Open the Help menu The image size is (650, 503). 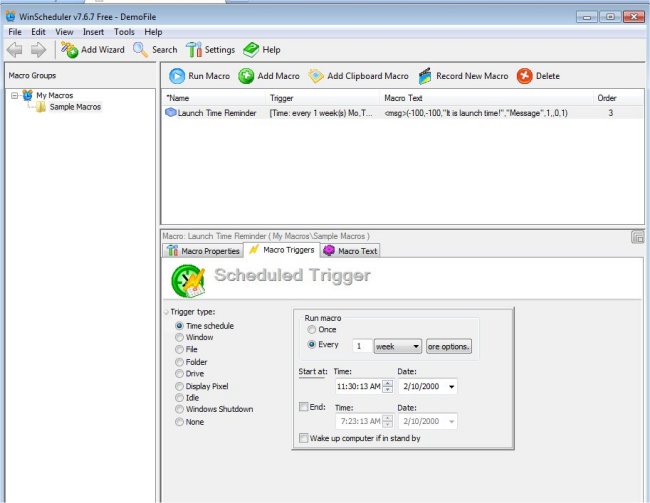(x=153, y=32)
